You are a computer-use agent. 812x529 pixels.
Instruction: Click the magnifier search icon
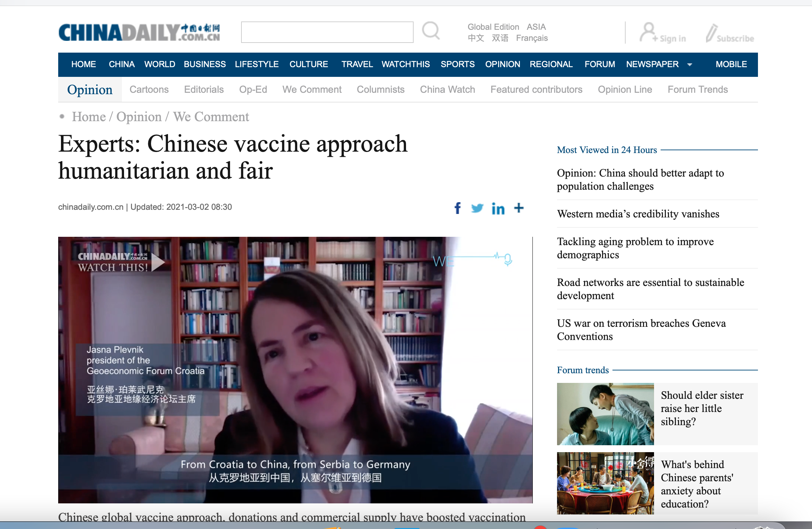(x=431, y=31)
